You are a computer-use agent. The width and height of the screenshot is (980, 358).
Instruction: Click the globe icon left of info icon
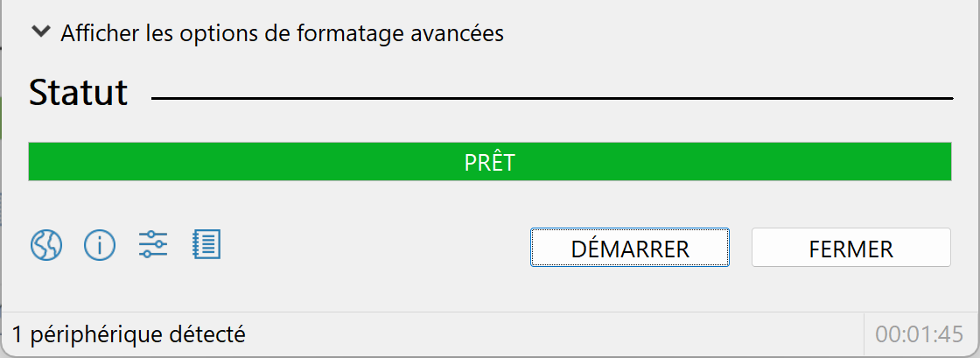pyautogui.click(x=46, y=246)
